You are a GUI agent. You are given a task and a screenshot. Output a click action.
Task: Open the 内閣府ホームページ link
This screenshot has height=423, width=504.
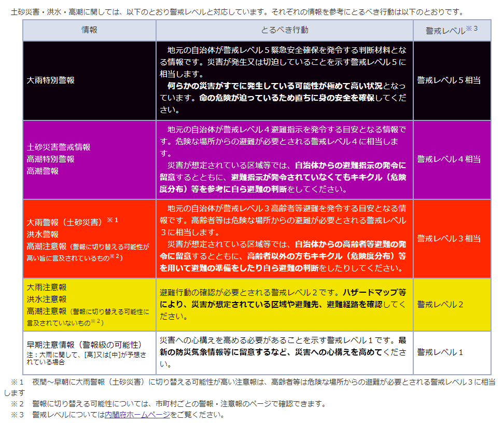point(137,415)
